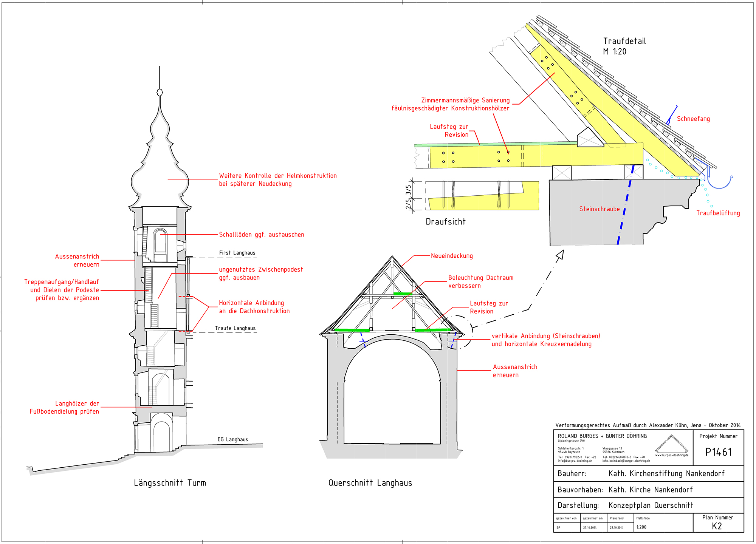
Task: Click the Längsschnitt Turm title
Action: point(170,483)
